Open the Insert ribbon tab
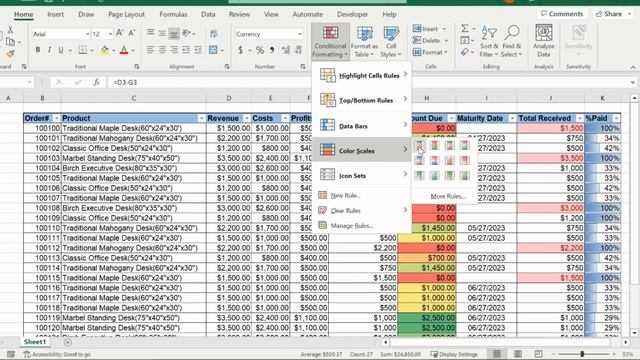Viewport: 640px width, 360px height. (x=56, y=14)
